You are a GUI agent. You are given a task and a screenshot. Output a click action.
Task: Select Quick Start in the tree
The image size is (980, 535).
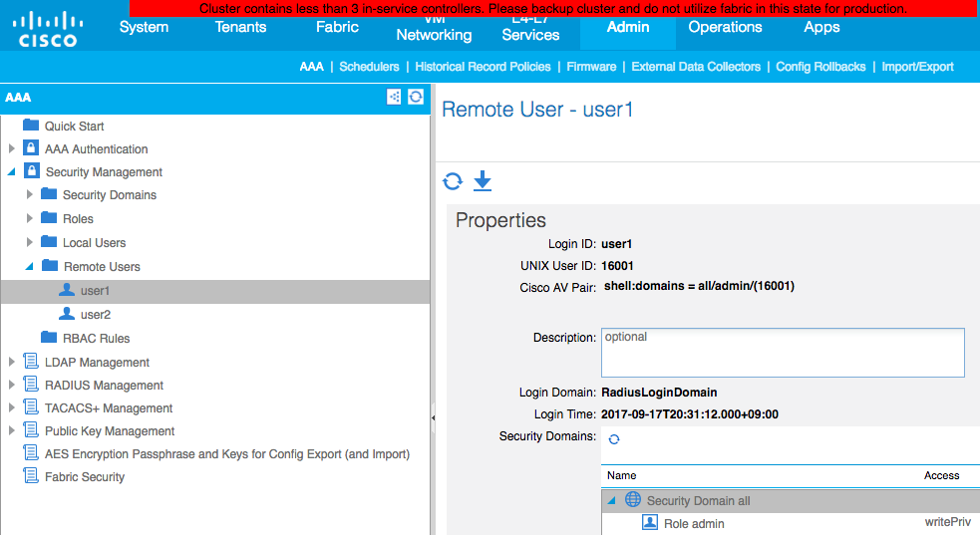tap(74, 127)
